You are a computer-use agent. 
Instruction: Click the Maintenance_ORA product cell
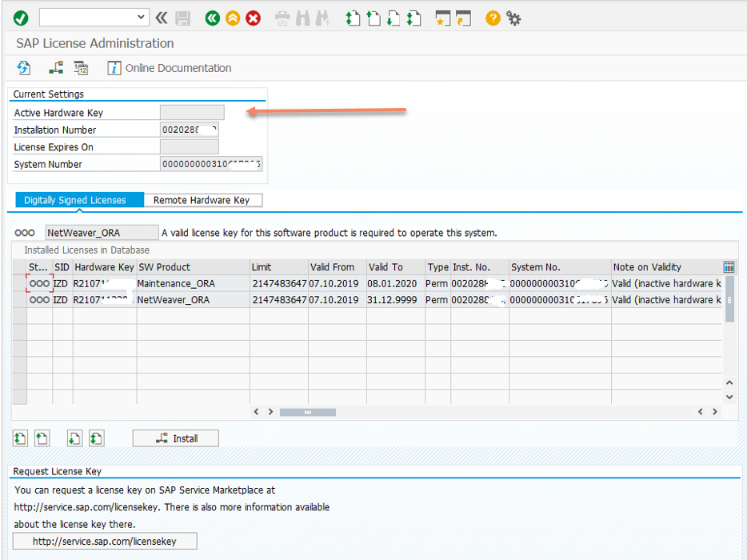(193, 283)
